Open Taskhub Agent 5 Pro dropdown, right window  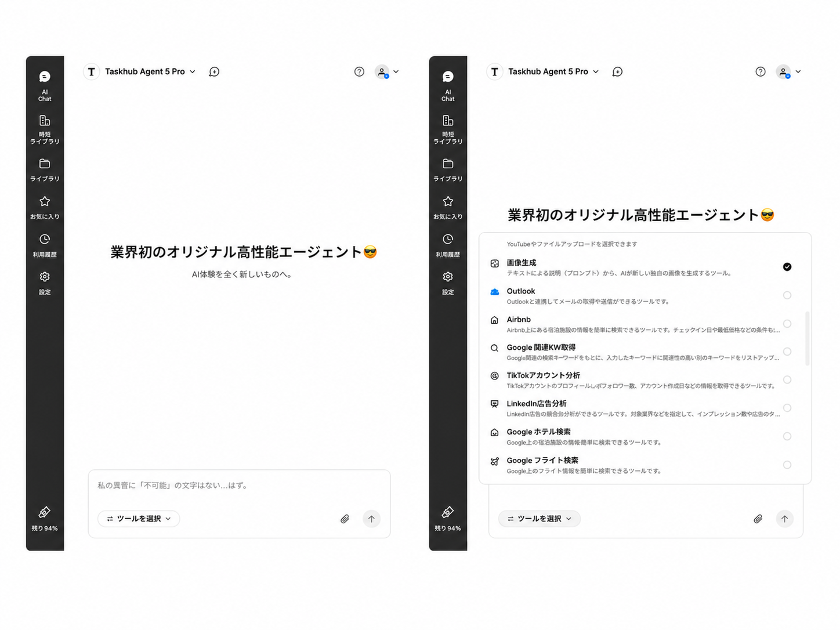(553, 72)
